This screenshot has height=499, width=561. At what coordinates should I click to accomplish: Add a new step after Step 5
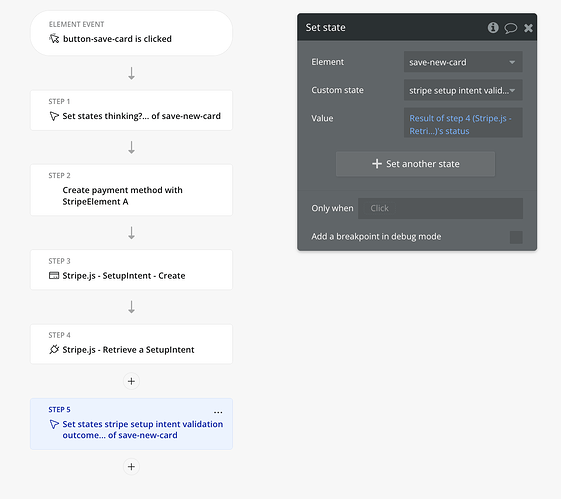pos(131,467)
